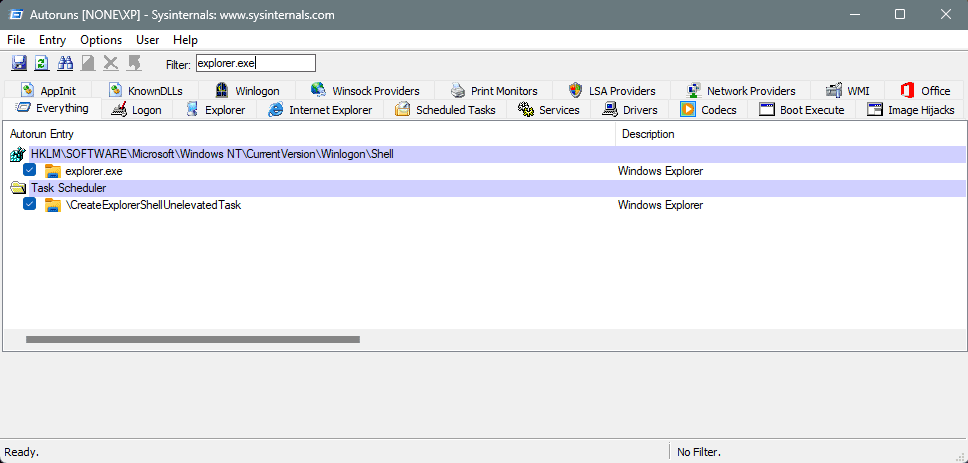Image resolution: width=968 pixels, height=463 pixels.
Task: Click Windows Explorer description for CreateExplorerShellUnelevatedTask
Action: click(660, 205)
